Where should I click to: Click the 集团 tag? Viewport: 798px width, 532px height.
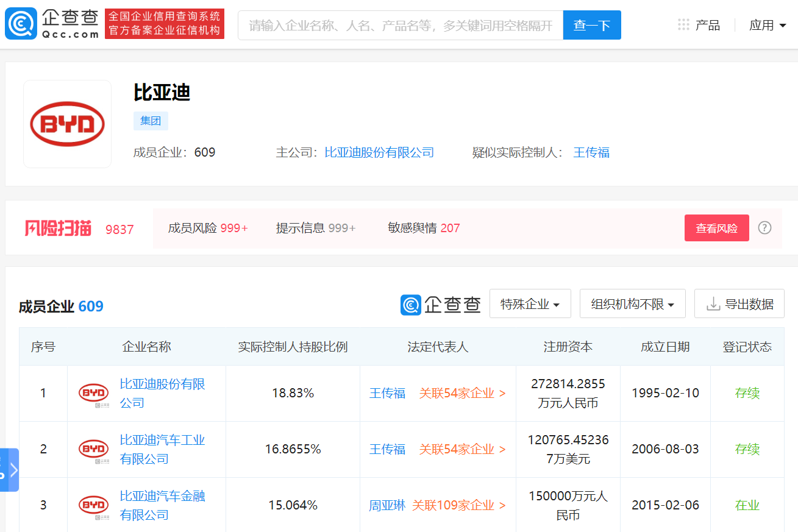pos(151,121)
